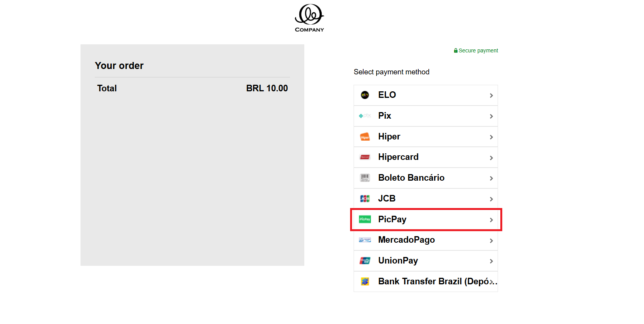Click the JCB card icon
Image resolution: width=644 pixels, height=324 pixels.
pos(365,198)
